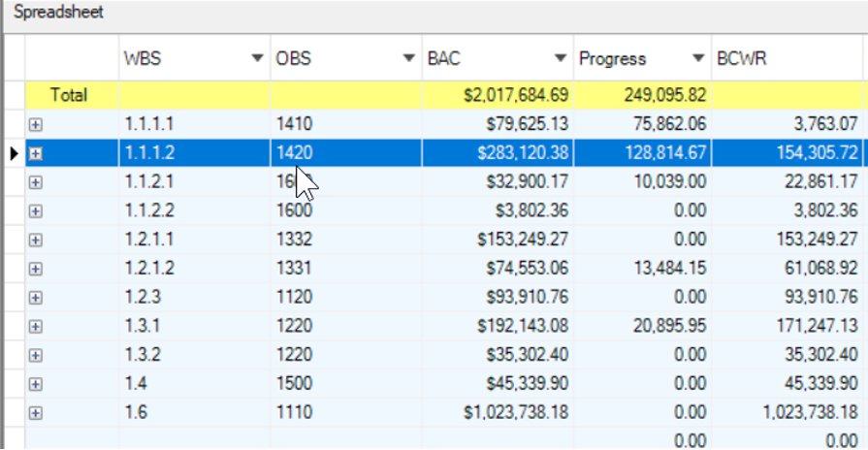Open the OBS column filter dropdown
This screenshot has height=450, width=868.
point(408,59)
